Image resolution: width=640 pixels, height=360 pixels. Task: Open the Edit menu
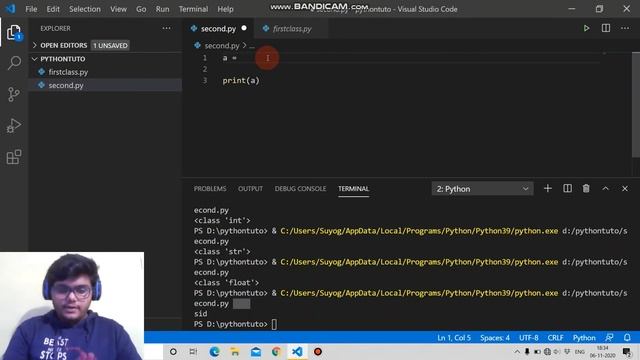coord(53,9)
